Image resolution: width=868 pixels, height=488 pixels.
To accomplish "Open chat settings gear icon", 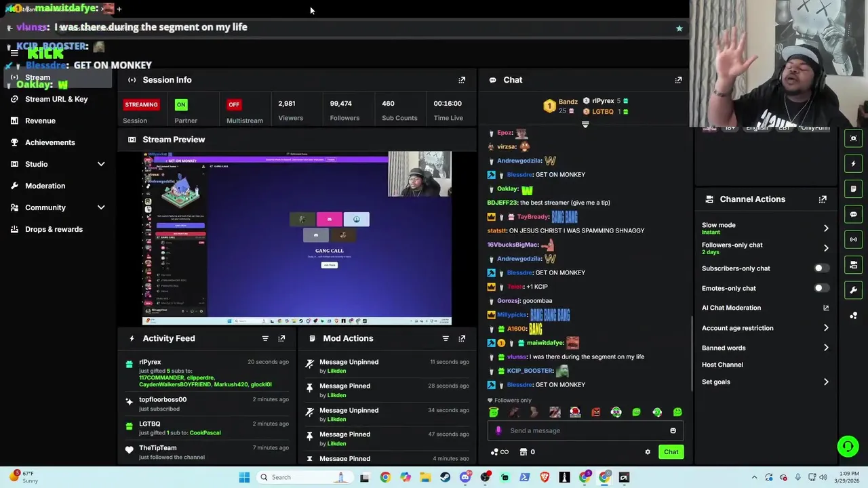I will 648,452.
